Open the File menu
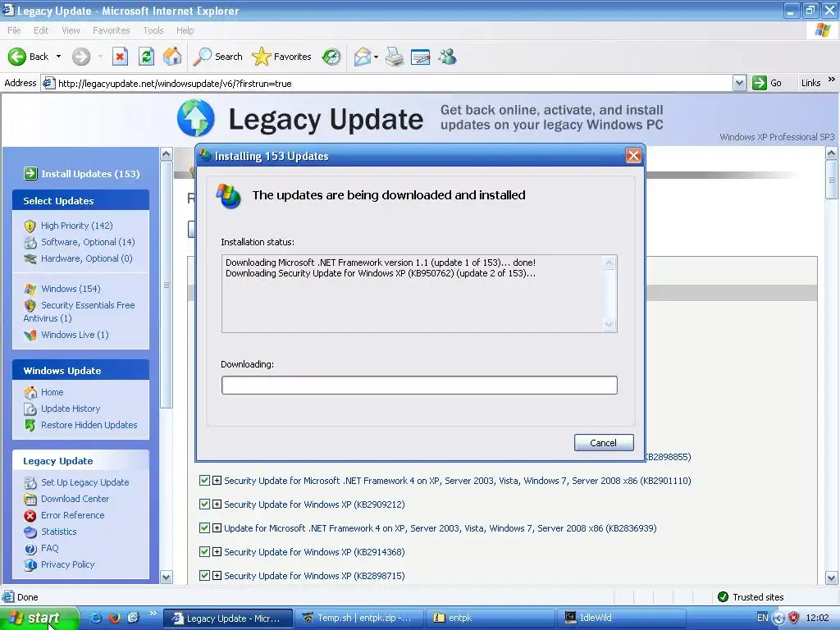This screenshot has width=840, height=630. tap(14, 30)
